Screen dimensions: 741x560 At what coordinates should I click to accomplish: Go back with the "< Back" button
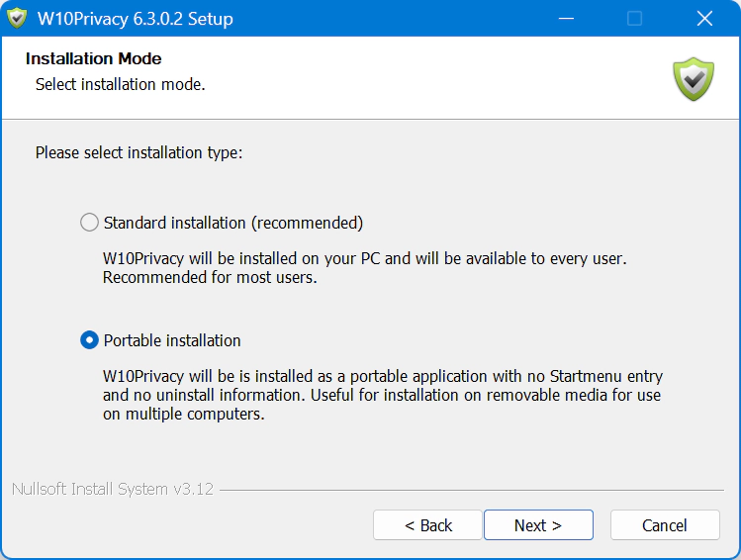click(x=427, y=525)
